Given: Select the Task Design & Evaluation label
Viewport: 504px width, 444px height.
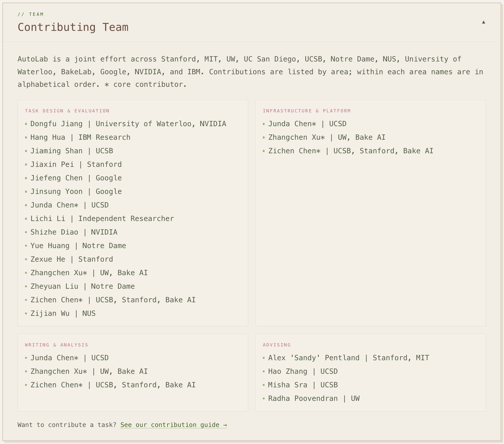Looking at the screenshot, I should 67,111.
